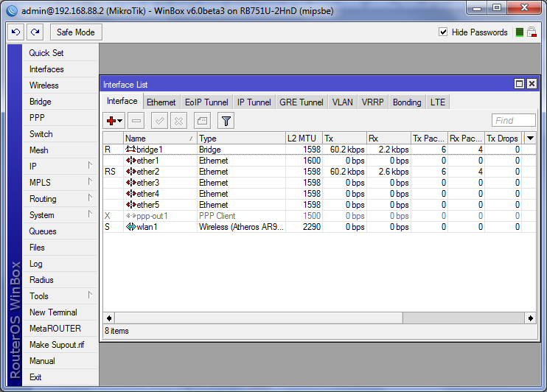Click Exit in sidebar menu
Image resolution: width=547 pixels, height=392 pixels.
tap(60, 377)
